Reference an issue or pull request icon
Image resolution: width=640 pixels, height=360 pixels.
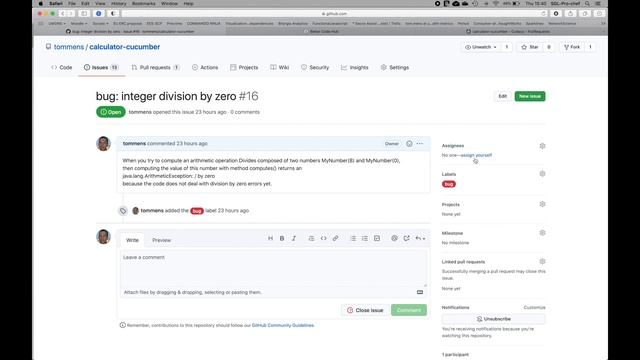click(407, 238)
